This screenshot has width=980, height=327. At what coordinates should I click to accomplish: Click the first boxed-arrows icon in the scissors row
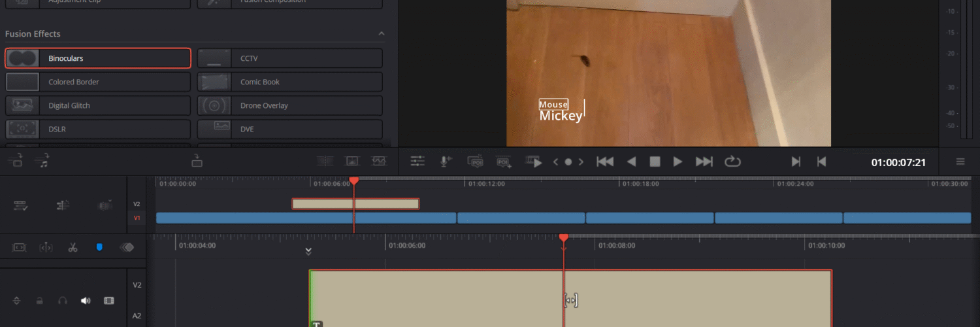(x=18, y=247)
